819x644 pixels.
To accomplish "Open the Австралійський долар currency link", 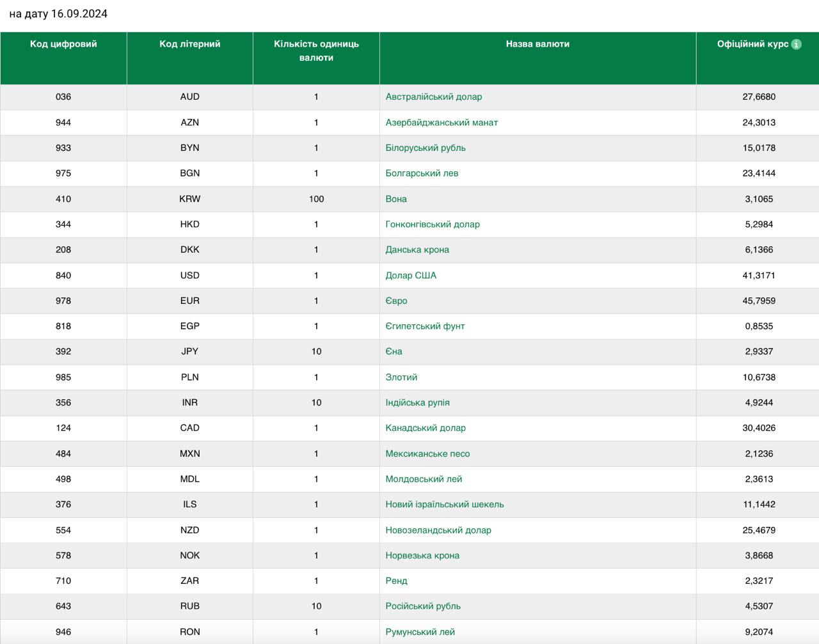I will pos(433,97).
